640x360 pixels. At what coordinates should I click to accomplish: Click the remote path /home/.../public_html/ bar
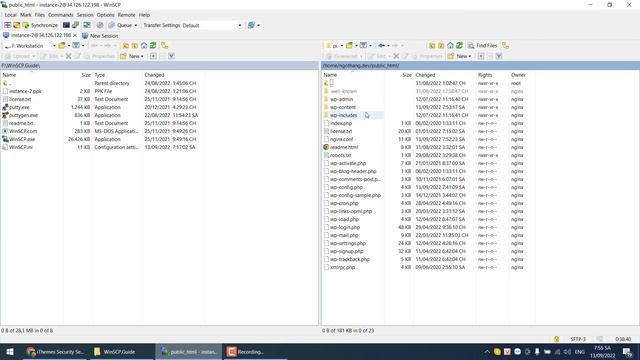coord(480,65)
